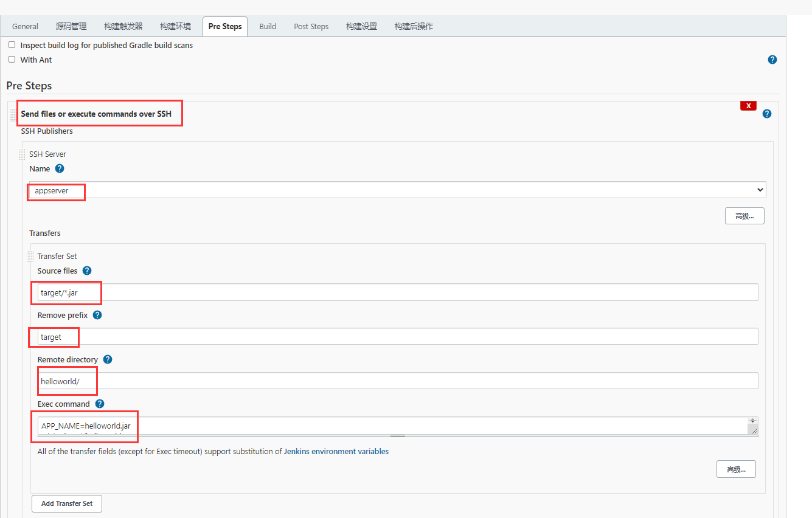Image resolution: width=812 pixels, height=518 pixels.
Task: Switch to the 源码管理 tab
Action: coord(71,26)
